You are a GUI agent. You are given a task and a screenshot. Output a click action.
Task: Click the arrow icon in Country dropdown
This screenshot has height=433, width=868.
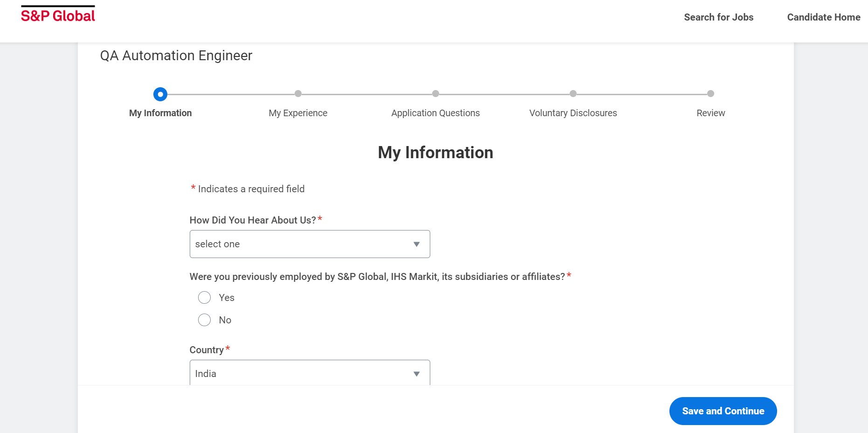click(416, 374)
